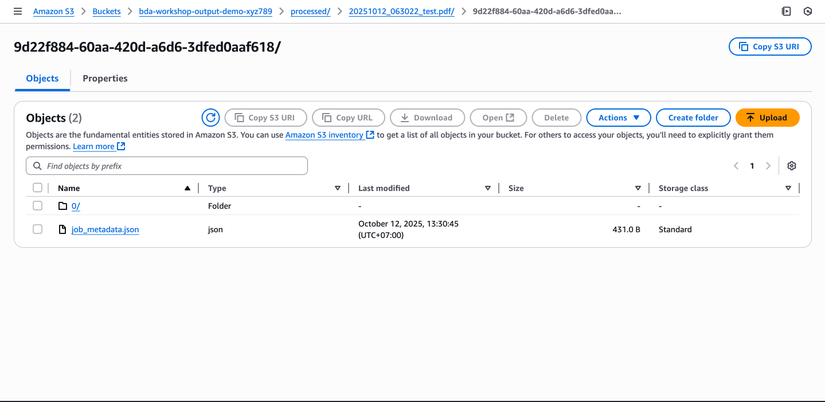Click the refresh objects icon
Viewport: 825px width, 402px height.
pyautogui.click(x=210, y=118)
